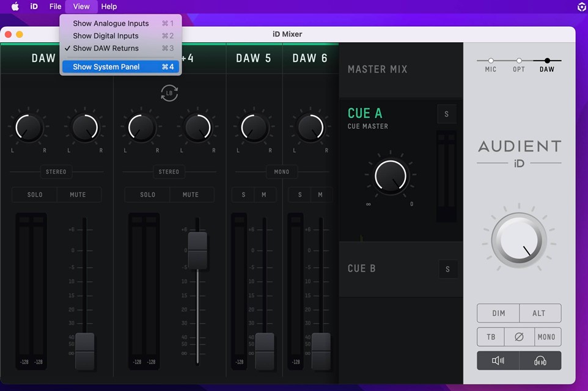
Task: Choose Show Digital Inputs
Action: click(120, 35)
